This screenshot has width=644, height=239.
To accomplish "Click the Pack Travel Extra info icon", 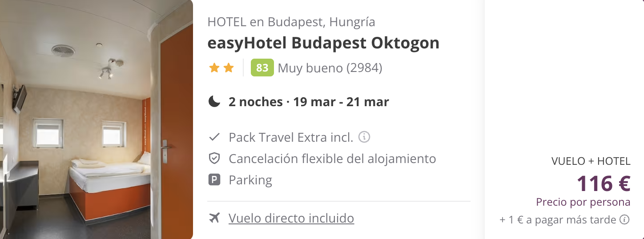I will pyautogui.click(x=364, y=137).
